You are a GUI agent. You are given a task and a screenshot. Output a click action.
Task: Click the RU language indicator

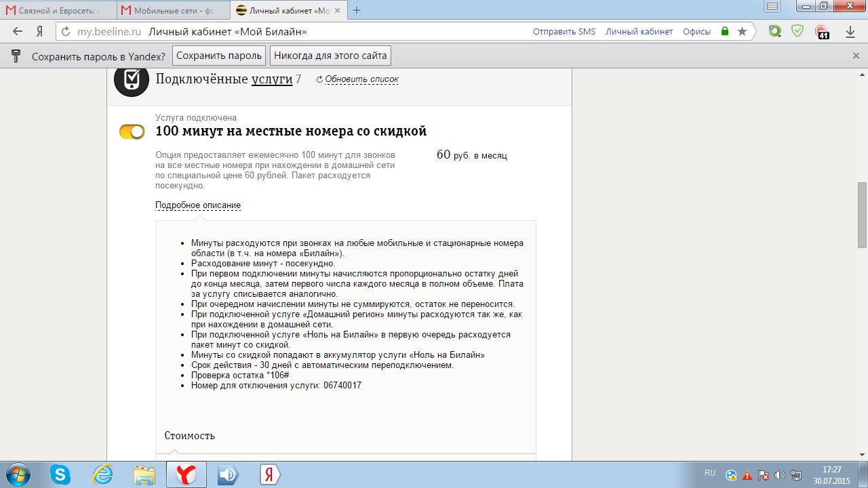710,473
